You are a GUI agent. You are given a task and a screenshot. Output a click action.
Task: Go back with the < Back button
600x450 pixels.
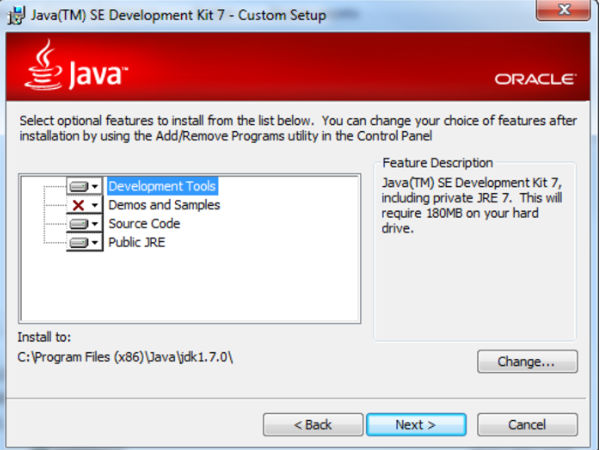(313, 424)
